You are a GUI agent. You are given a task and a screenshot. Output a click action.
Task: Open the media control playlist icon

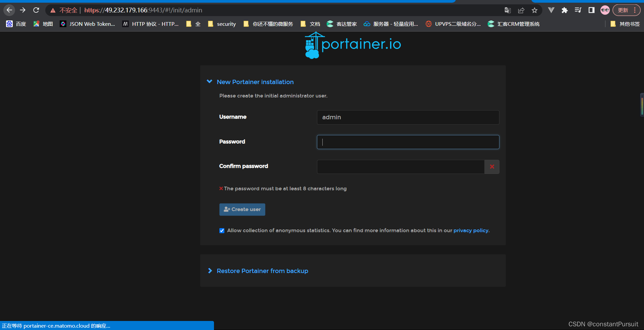point(578,10)
